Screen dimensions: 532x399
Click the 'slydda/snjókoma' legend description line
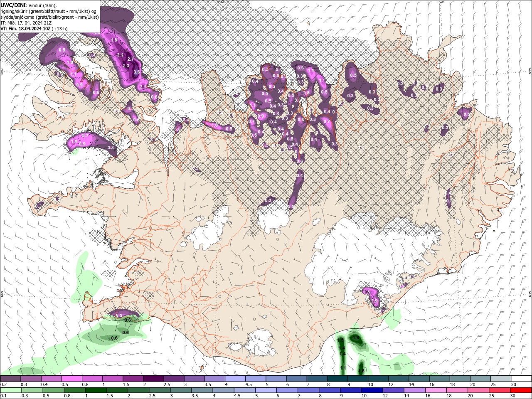pos(49,17)
